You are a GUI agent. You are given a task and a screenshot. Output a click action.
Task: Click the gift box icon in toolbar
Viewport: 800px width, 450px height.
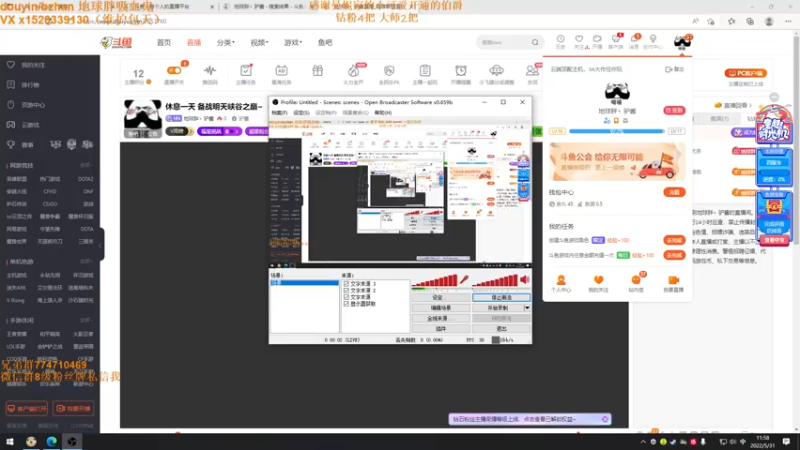317,70
